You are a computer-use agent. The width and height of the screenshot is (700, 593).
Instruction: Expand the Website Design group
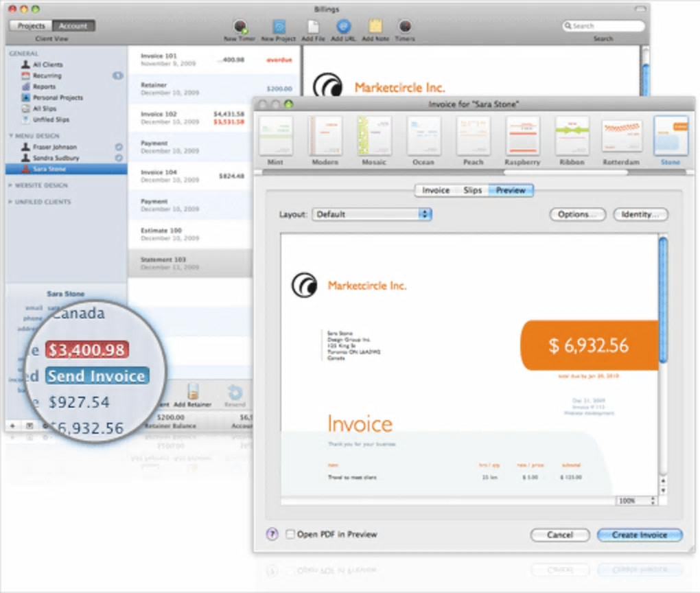point(11,185)
